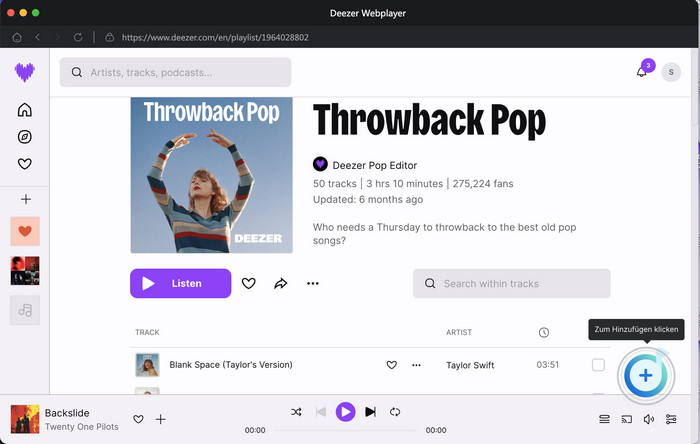This screenshot has height=444, width=700.
Task: Open audio settings sliders icon
Action: [x=671, y=419]
